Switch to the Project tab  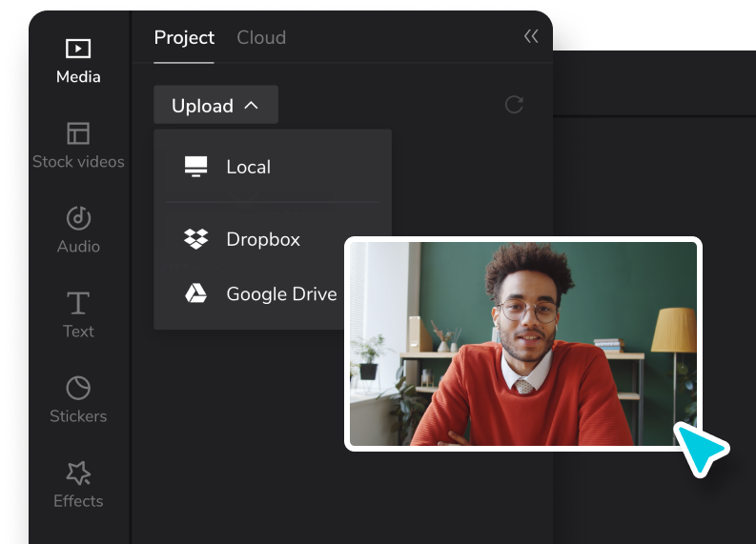pyautogui.click(x=184, y=37)
